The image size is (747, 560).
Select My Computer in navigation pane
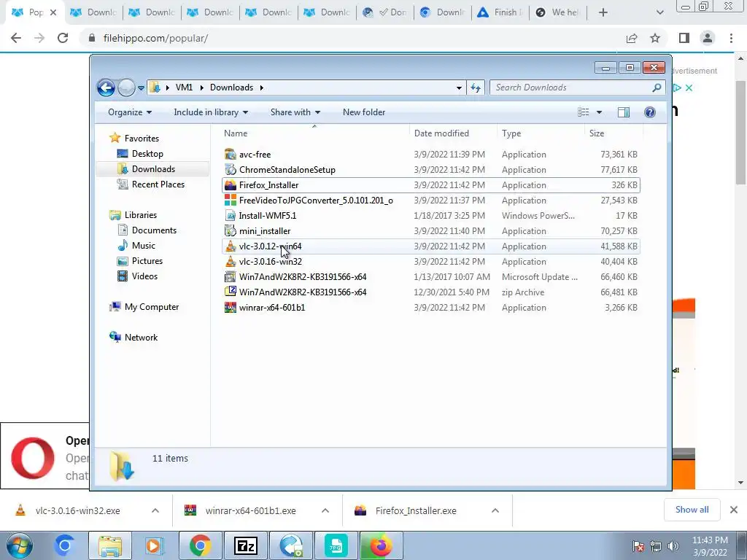point(152,307)
